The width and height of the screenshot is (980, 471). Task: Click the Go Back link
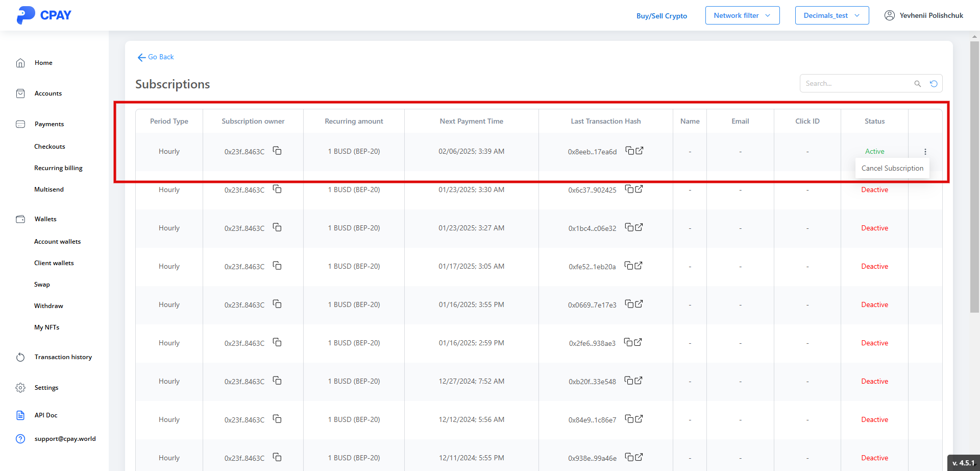(x=156, y=57)
